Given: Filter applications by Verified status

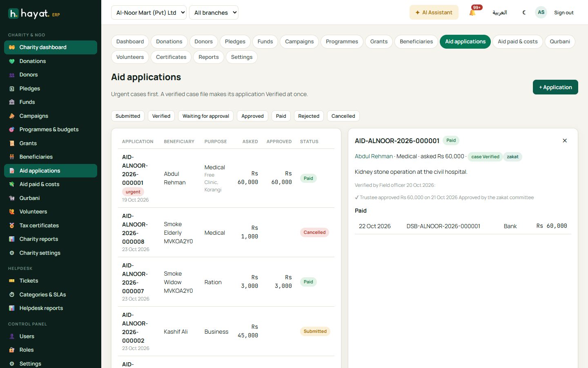Looking at the screenshot, I should click(x=161, y=116).
